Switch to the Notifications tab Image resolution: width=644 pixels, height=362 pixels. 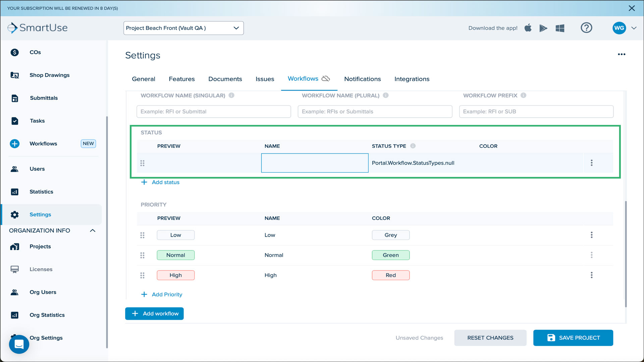click(362, 79)
